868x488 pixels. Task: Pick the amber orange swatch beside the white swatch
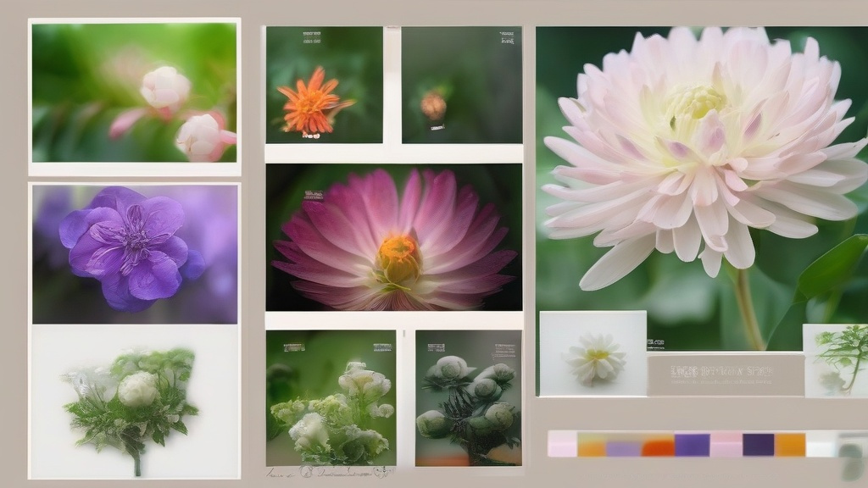coord(790,445)
